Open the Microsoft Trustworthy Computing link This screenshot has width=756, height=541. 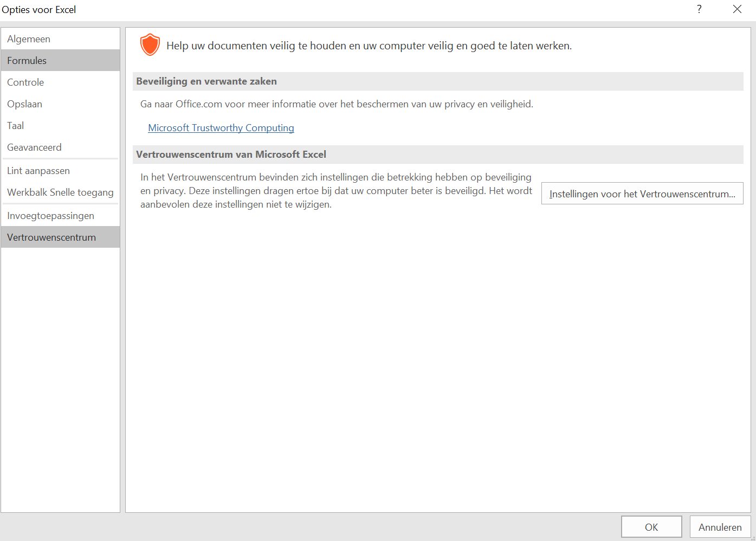pyautogui.click(x=221, y=128)
